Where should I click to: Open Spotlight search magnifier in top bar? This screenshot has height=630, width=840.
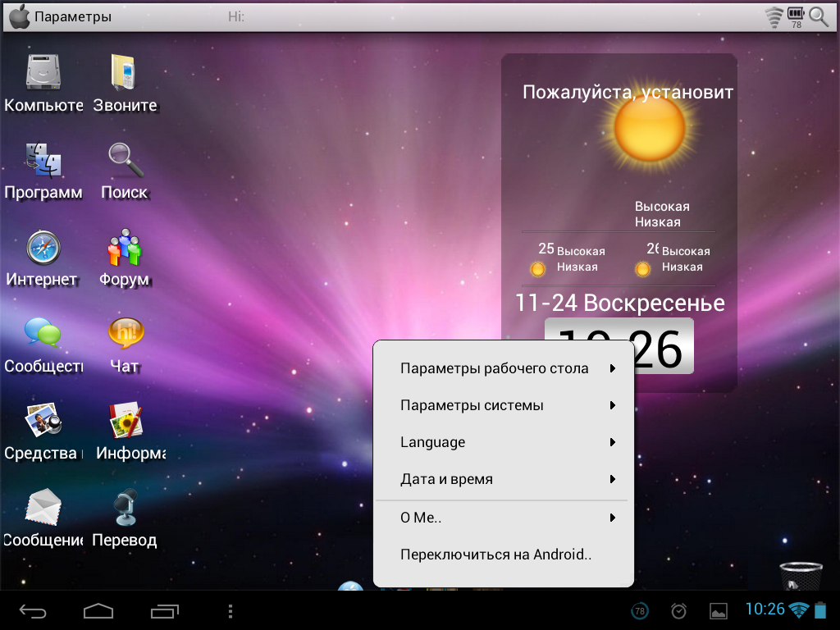[819, 16]
